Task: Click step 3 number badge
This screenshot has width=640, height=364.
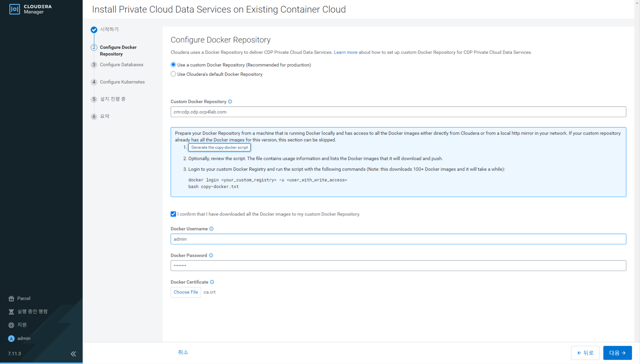Action: pyautogui.click(x=94, y=65)
